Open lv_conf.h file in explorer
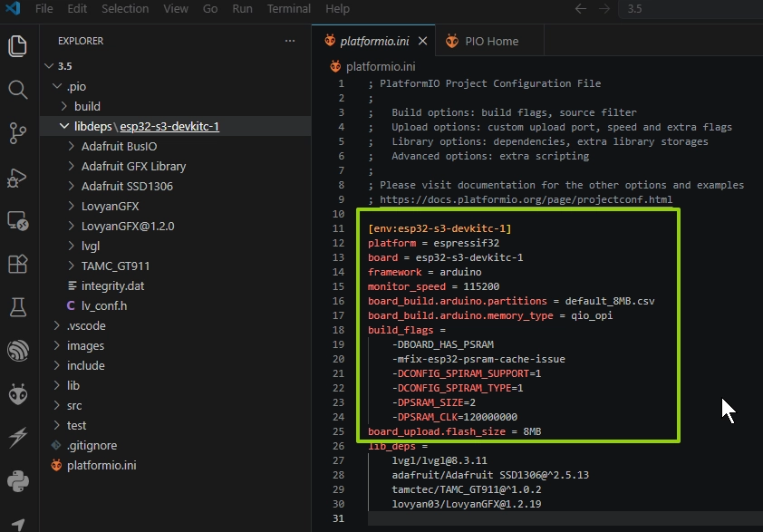Image resolution: width=763 pixels, height=532 pixels. point(104,305)
